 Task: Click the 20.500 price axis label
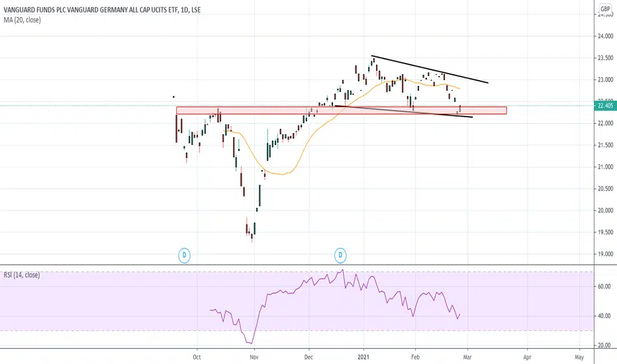pos(606,189)
